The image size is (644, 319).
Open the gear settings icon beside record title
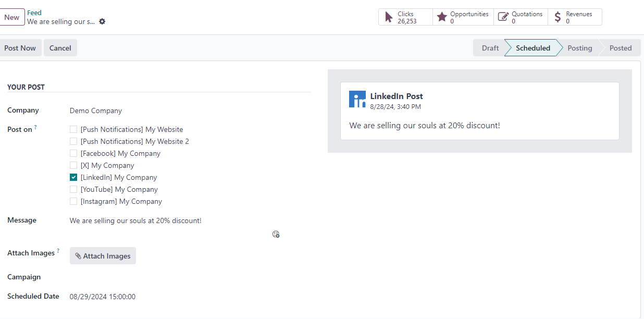[x=102, y=22]
